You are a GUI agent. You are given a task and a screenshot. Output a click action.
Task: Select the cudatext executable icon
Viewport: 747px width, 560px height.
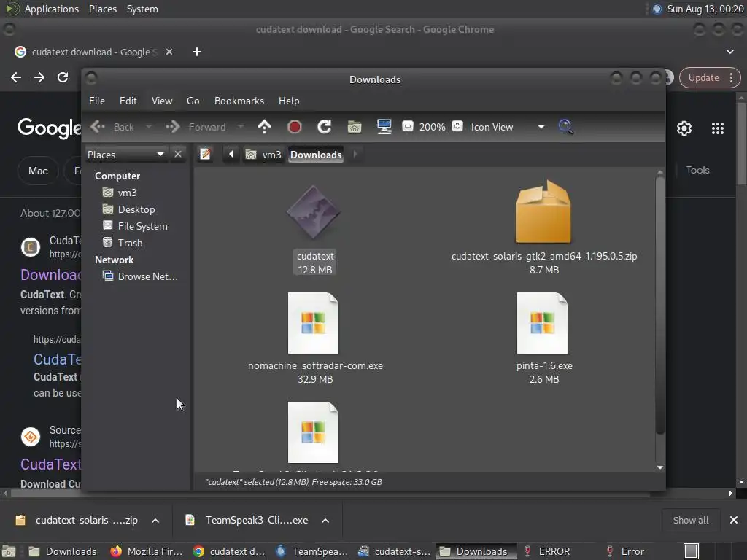pyautogui.click(x=314, y=212)
